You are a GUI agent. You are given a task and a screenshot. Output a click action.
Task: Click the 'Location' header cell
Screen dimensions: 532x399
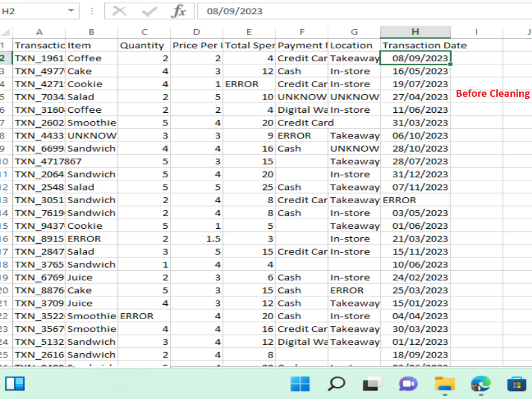(354, 45)
